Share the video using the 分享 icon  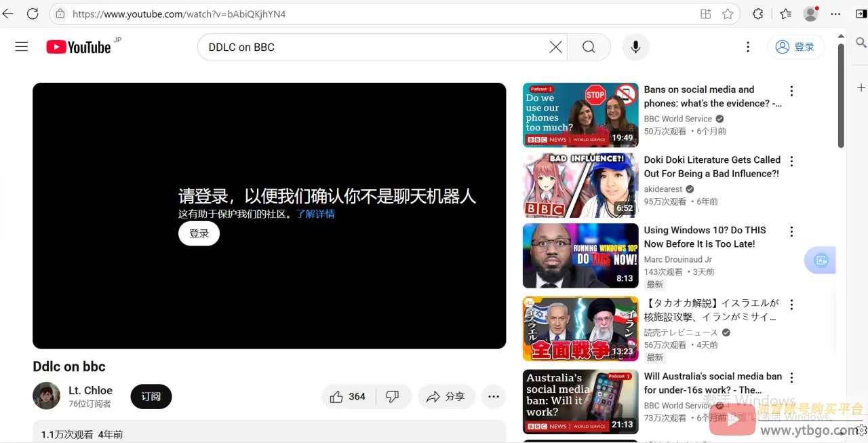446,396
